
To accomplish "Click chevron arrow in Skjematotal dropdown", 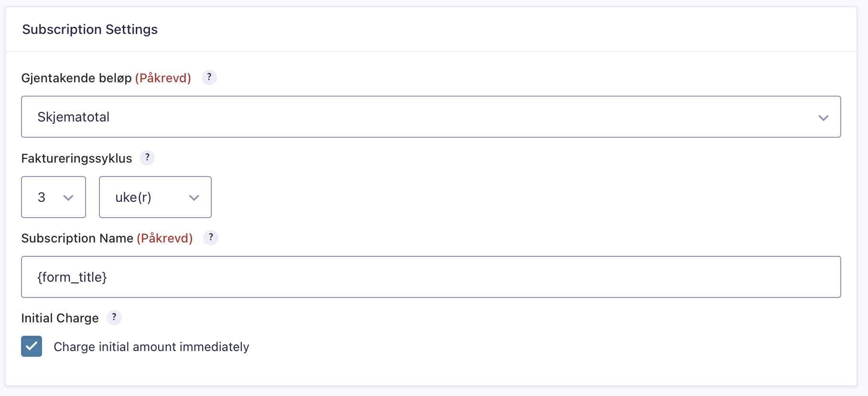I will (x=823, y=118).
